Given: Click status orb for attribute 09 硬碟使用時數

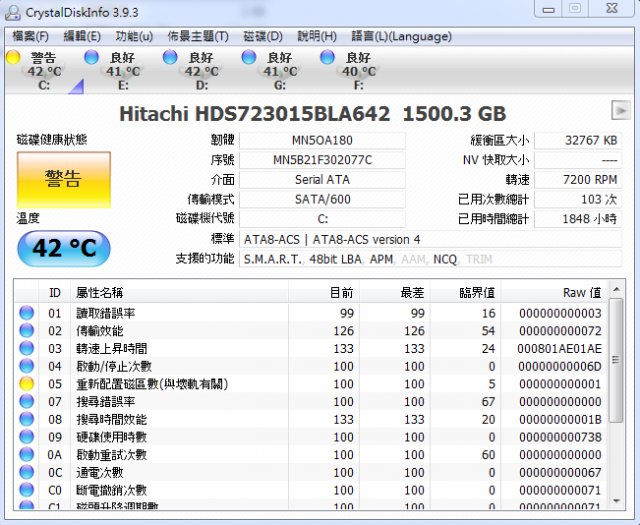Looking at the screenshot, I should click(27, 437).
